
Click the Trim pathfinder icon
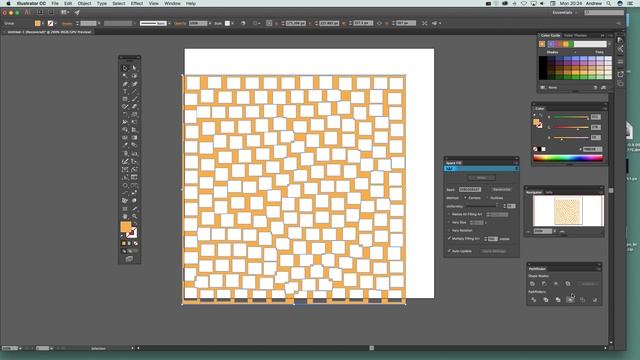click(x=546, y=300)
